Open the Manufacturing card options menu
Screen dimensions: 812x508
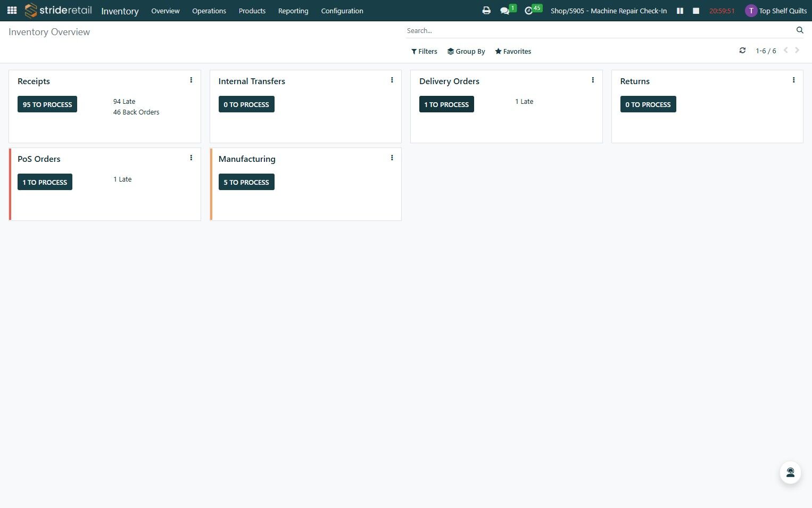(392, 158)
